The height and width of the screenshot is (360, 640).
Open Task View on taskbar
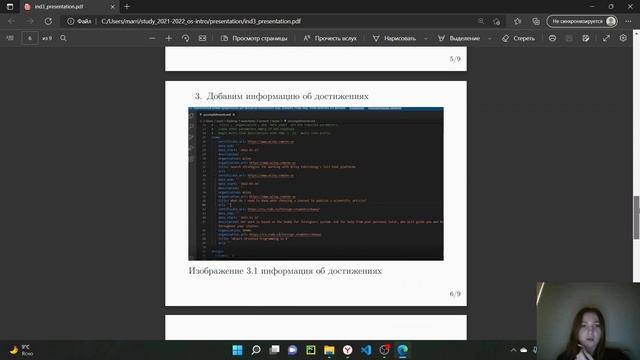click(x=274, y=350)
